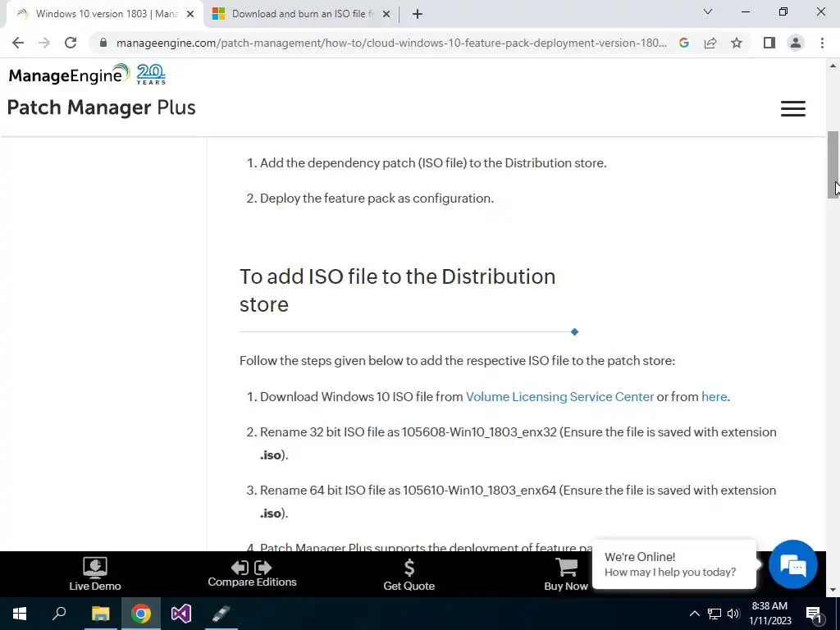Click the scrollbar down arrow
Viewport: 840px width, 630px height.
pyautogui.click(x=833, y=591)
